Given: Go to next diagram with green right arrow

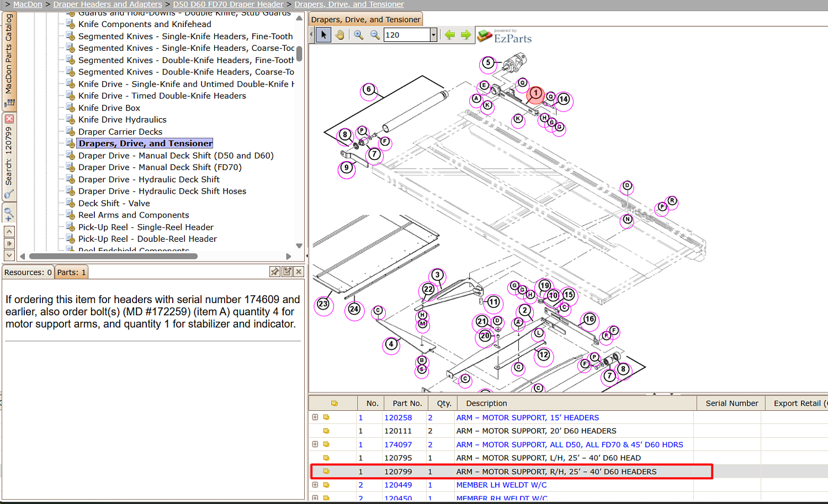Looking at the screenshot, I should [466, 35].
